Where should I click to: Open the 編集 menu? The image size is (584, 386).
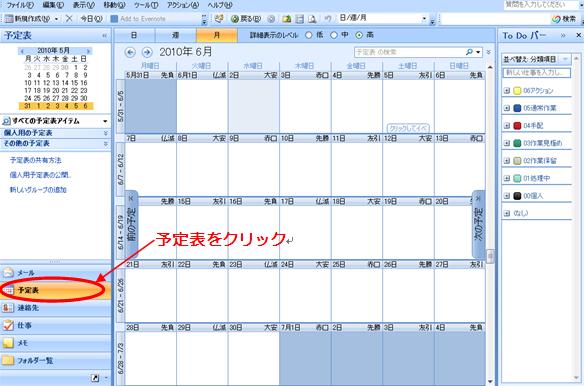(x=53, y=5)
